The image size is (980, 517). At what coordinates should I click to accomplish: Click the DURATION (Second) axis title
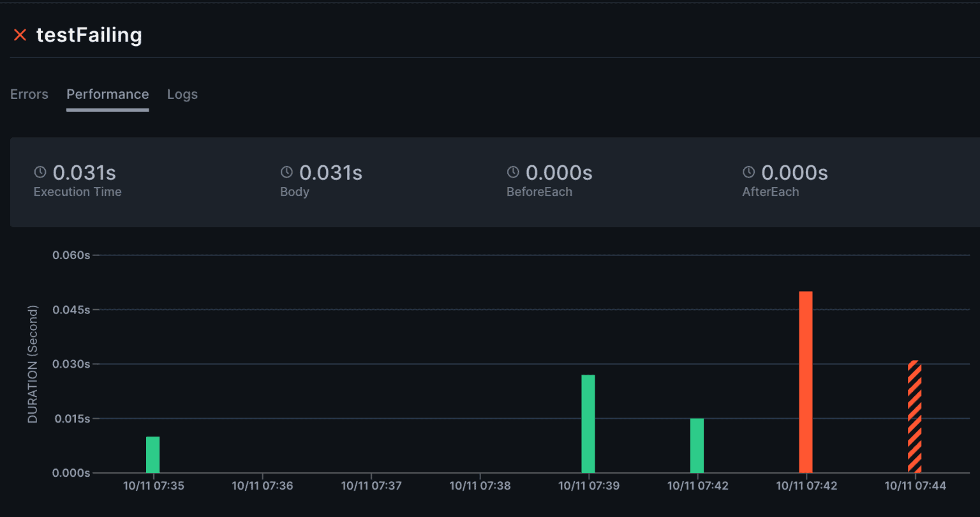33,364
